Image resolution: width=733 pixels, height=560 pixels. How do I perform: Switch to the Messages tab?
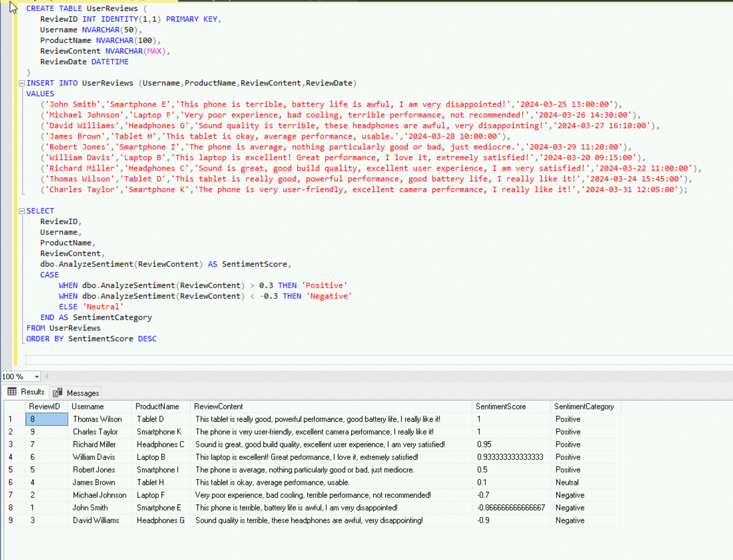click(76, 393)
